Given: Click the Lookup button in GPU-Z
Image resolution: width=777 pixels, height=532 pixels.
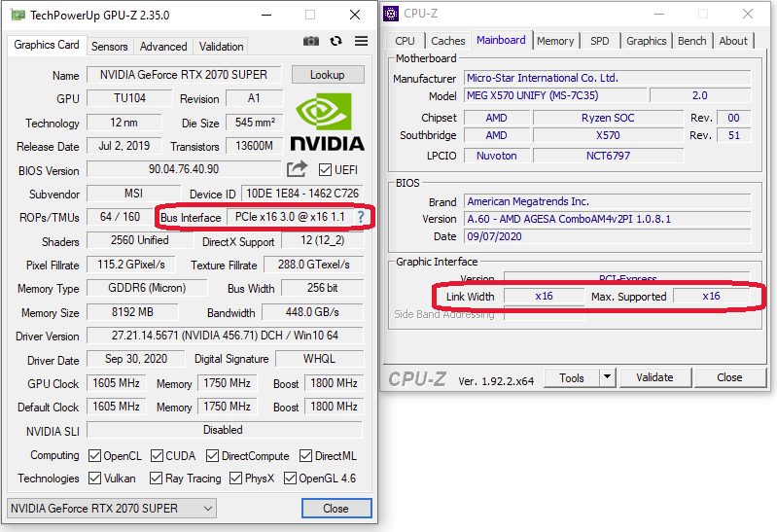Looking at the screenshot, I should 328,75.
